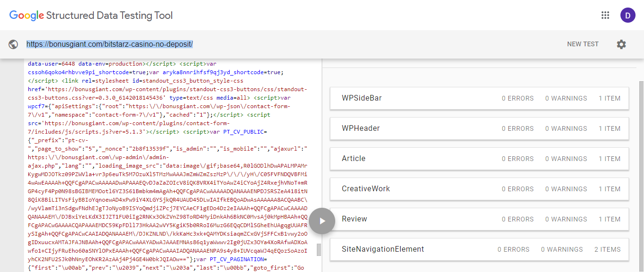The width and height of the screenshot is (644, 272).
Task: Click "0 ERRORS" in the WPSideBar row
Action: pos(518,98)
